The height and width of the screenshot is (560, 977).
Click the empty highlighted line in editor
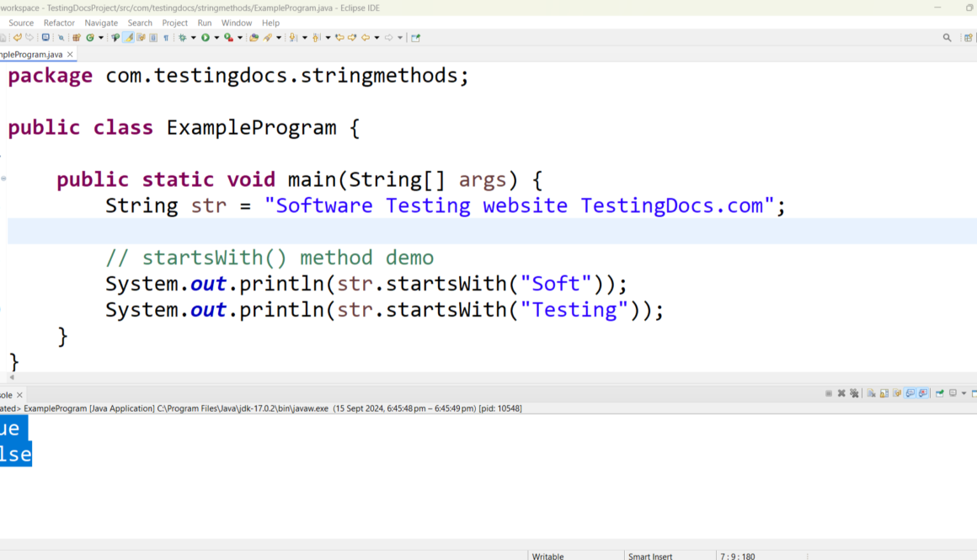[421, 231]
